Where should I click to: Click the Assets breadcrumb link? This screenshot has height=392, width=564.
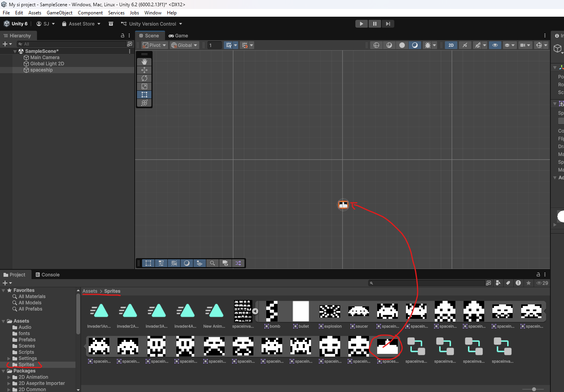coord(90,291)
